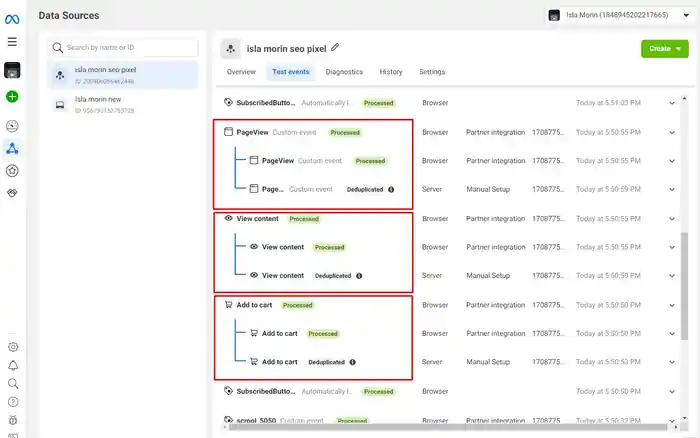Click the Search by name or ID field
This screenshot has height=438, width=700.
(123, 47)
